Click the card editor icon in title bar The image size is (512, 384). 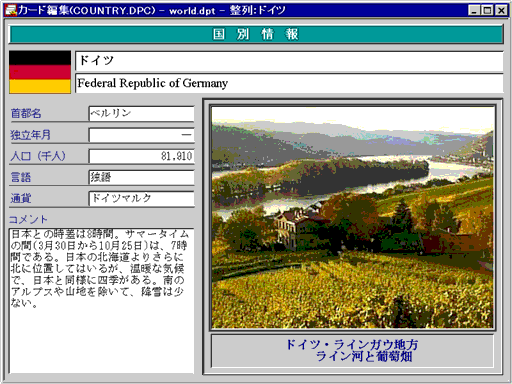[x=11, y=10]
